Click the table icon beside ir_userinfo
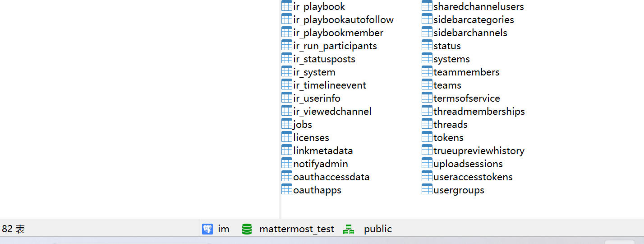This screenshot has height=244, width=644. coord(286,98)
